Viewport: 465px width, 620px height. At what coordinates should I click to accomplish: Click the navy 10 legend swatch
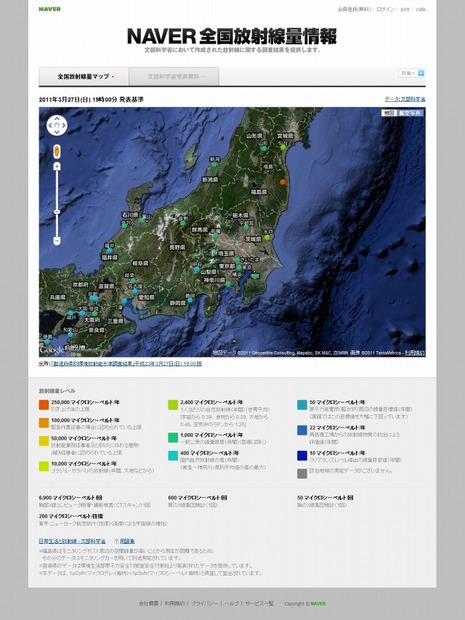coord(302,456)
